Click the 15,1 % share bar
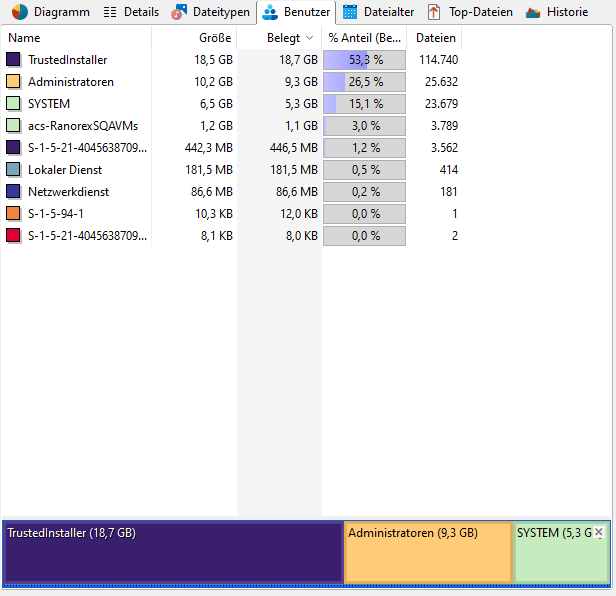The height and width of the screenshot is (596, 616). (365, 104)
